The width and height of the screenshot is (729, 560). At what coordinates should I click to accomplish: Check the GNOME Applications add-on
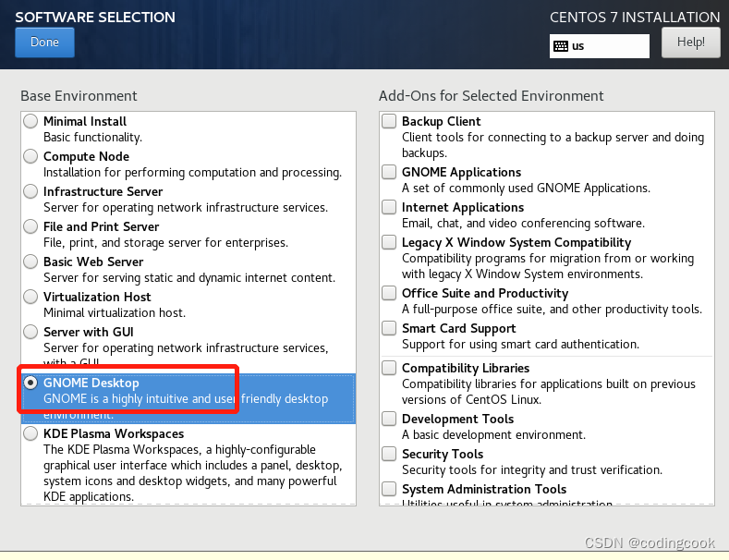(389, 172)
